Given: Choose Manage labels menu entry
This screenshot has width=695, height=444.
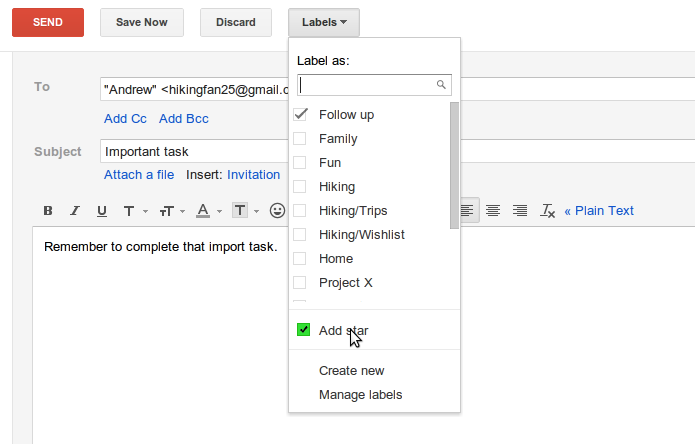Looking at the screenshot, I should 360,395.
